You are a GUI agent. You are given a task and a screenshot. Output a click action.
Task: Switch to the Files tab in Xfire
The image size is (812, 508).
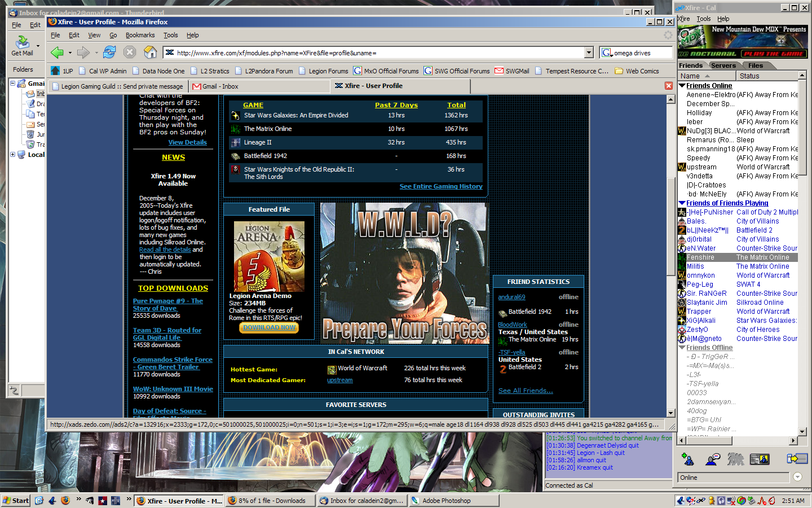(x=756, y=65)
